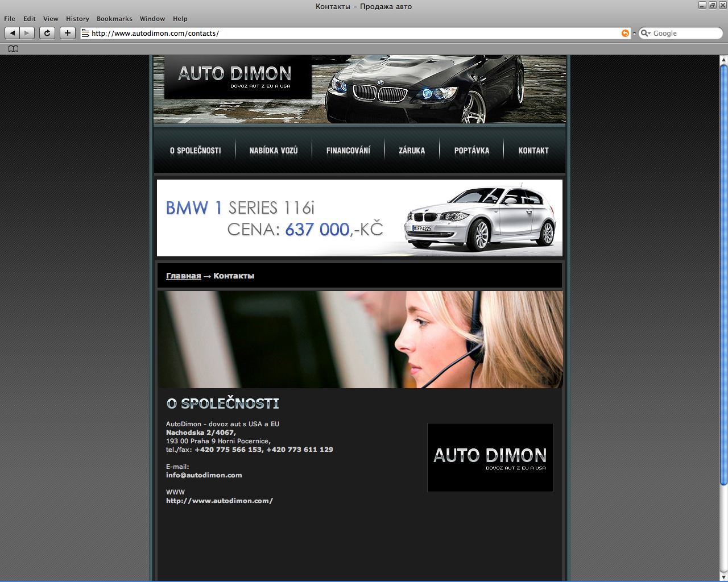Click the address bar URL field
The width and height of the screenshot is (728, 582).
click(x=355, y=34)
